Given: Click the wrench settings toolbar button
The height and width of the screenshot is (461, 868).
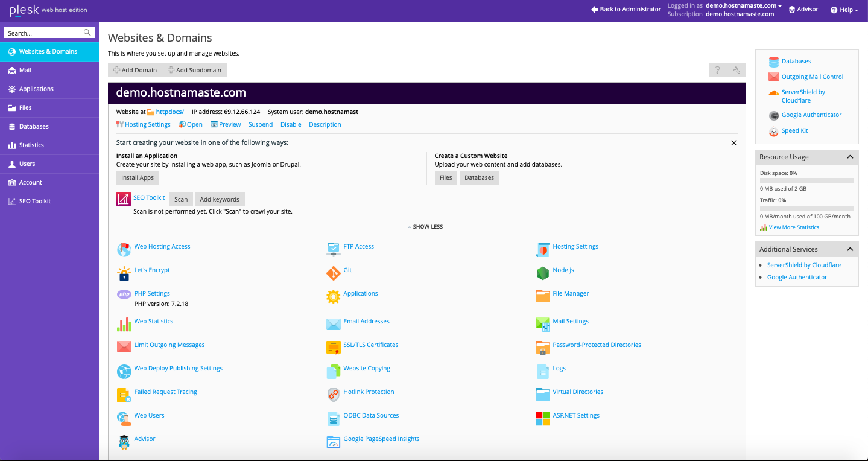Looking at the screenshot, I should pos(737,70).
